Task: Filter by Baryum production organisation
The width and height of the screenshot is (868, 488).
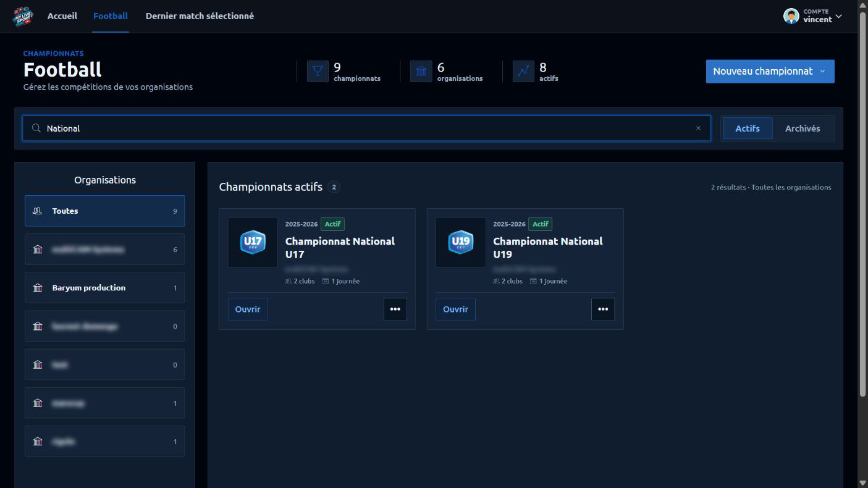Action: 104,288
